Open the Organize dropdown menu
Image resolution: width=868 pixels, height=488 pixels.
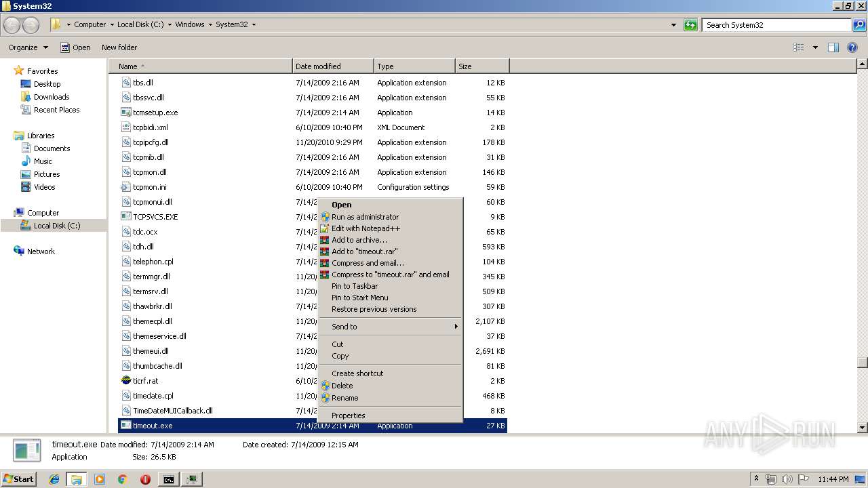[x=28, y=47]
